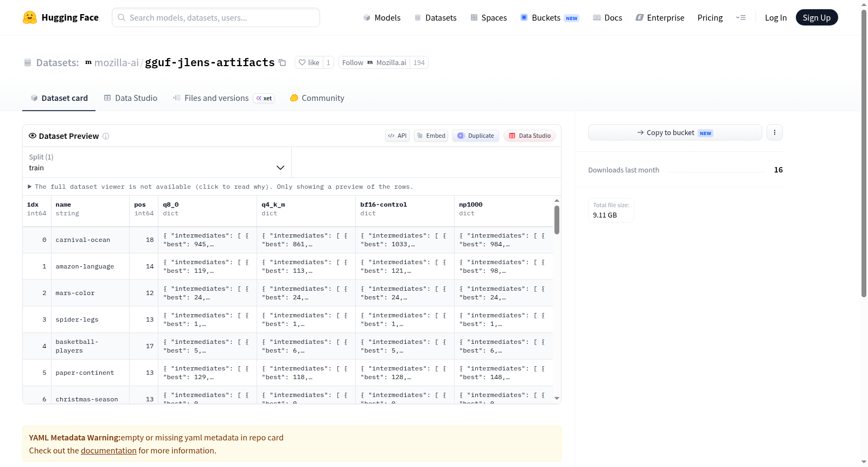Click the q8_0 cell with best 945
The image size is (868, 467).
pos(207,240)
